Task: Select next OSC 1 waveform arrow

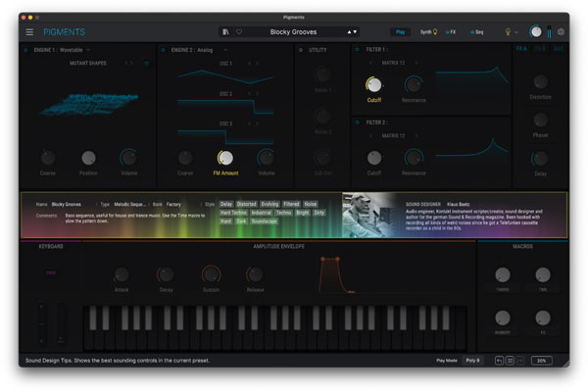Action: coord(257,64)
